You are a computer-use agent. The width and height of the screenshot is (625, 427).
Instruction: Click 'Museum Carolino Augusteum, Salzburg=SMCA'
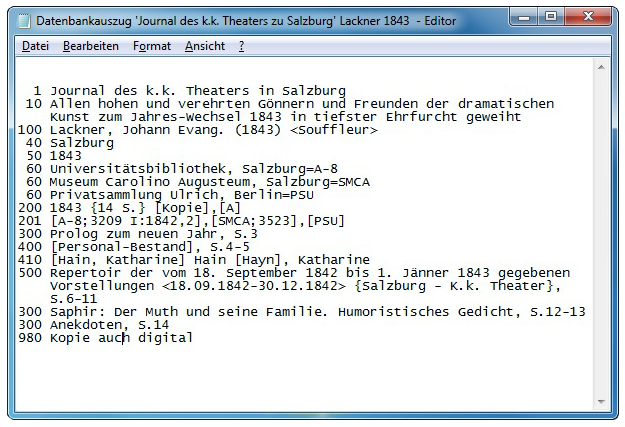[210, 182]
